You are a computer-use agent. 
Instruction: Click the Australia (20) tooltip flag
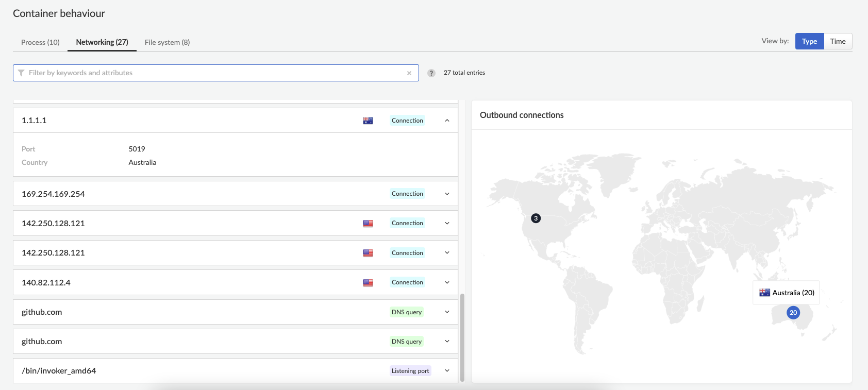point(765,293)
